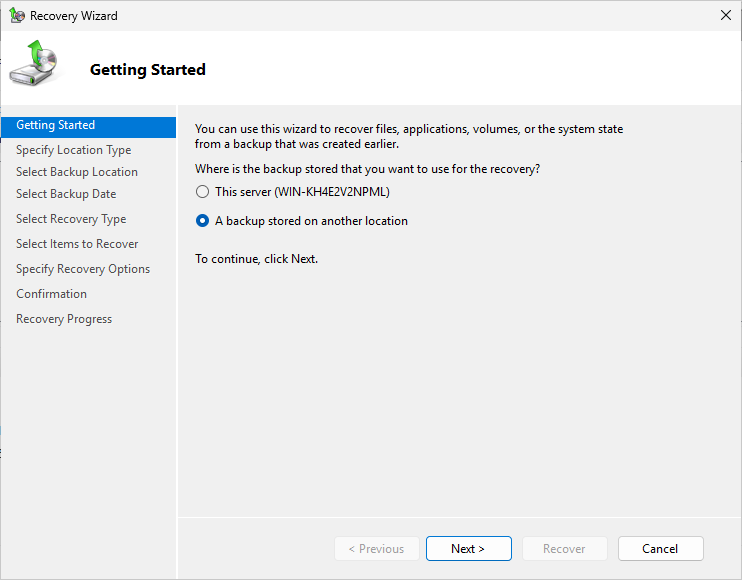Viewport: 742px width, 580px height.
Task: Select the Select Backup Location step
Action: pos(77,172)
